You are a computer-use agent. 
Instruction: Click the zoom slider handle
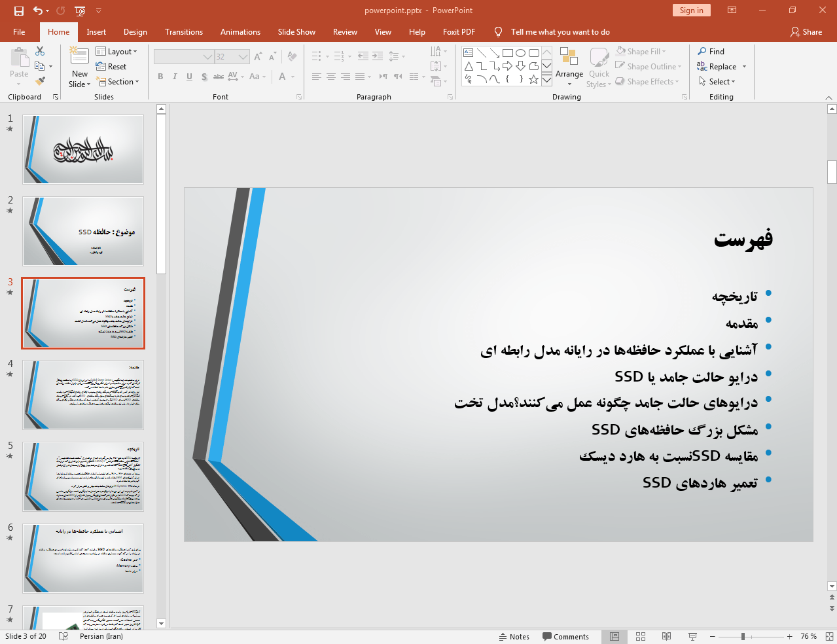[743, 636]
